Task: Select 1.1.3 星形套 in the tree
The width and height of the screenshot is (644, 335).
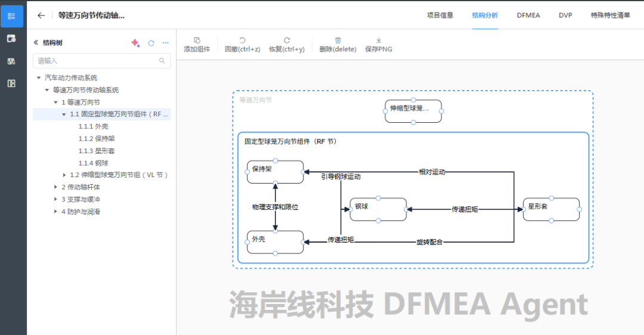Action: coord(97,151)
